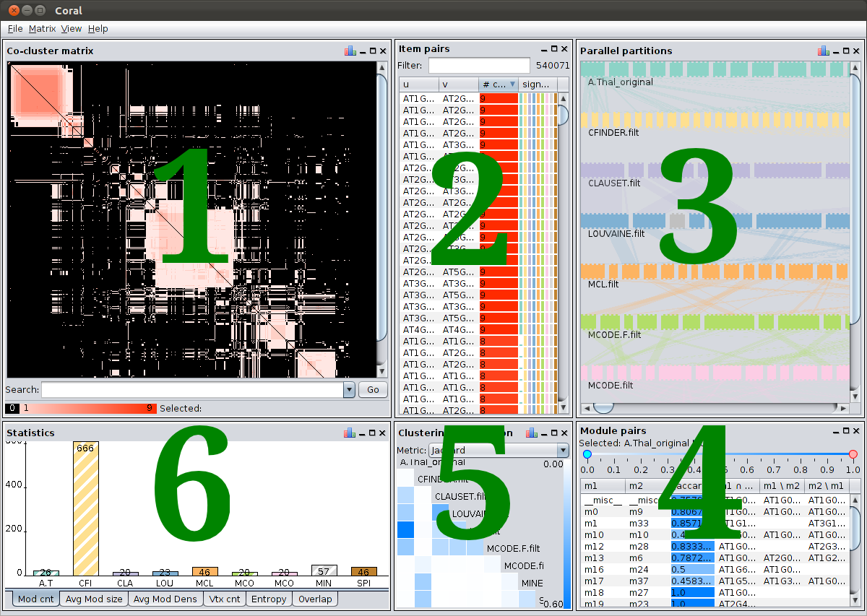Viewport: 867px width, 616px height.
Task: Click the chart icon in Co-cluster matrix panel
Action: tap(350, 51)
